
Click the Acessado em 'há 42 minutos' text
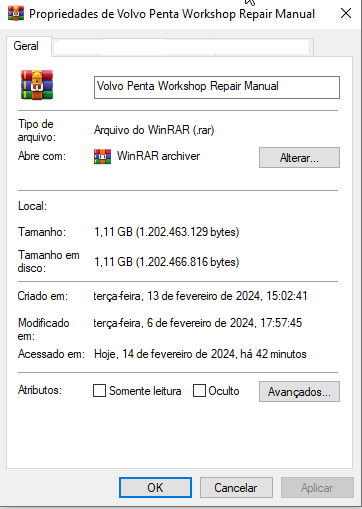click(273, 354)
